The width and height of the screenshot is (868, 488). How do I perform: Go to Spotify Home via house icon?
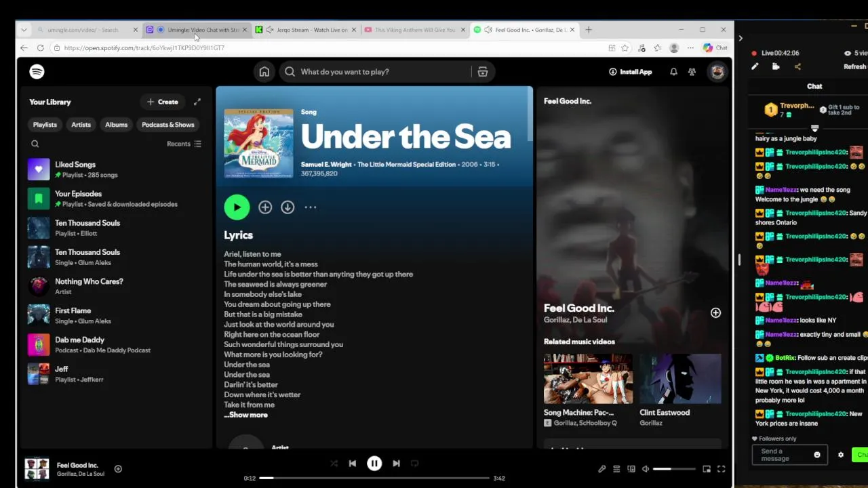tap(264, 72)
